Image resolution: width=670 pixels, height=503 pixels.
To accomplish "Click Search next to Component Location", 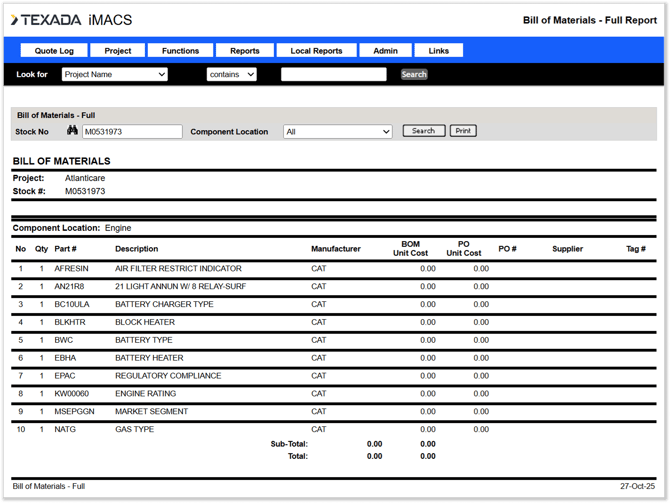I will pos(423,131).
